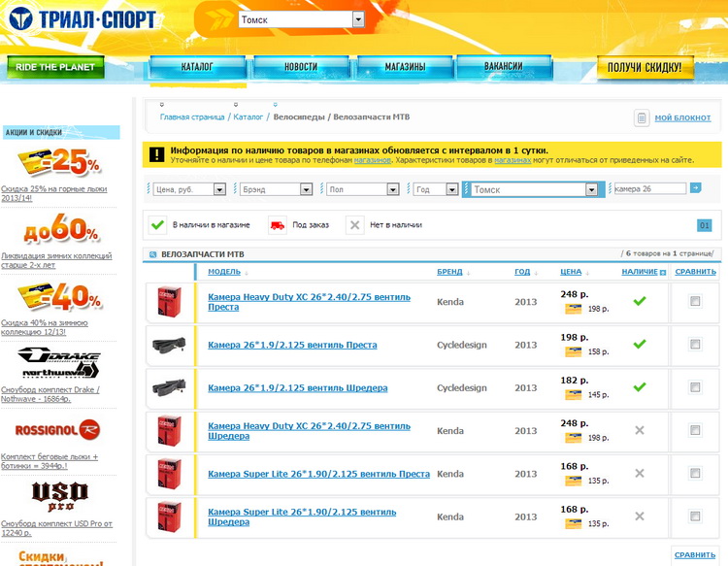728x566 pixels.
Task: Open 'Камера 26*1.9/2.125 вентиль Преста' link
Action: [292, 345]
